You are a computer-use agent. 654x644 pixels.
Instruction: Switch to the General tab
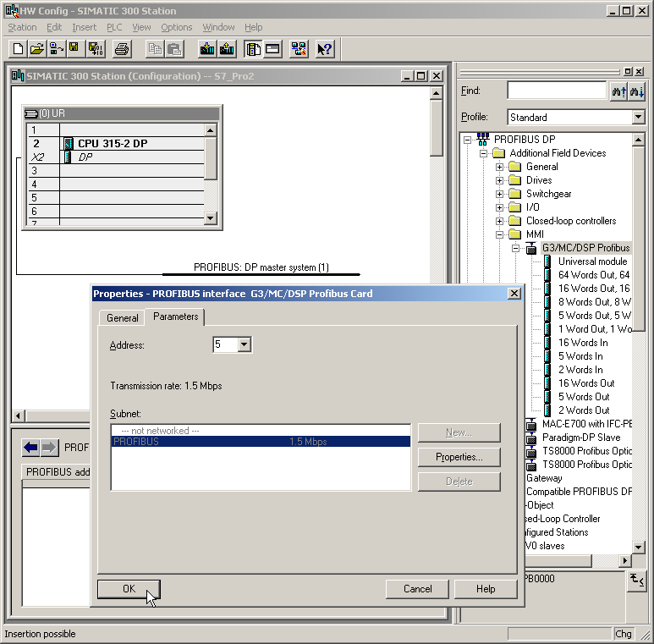(122, 318)
